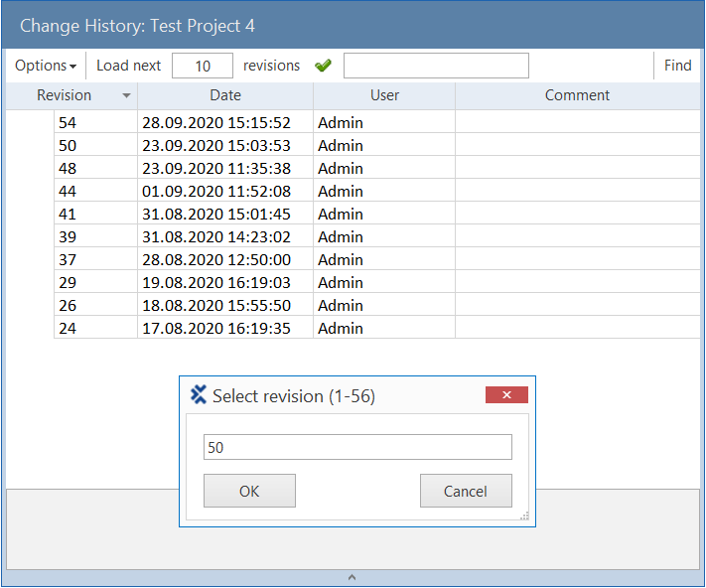Click the revision number input field
Screen dimensions: 706x588
point(357,447)
